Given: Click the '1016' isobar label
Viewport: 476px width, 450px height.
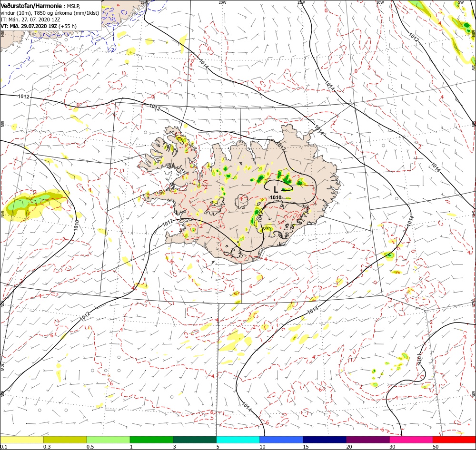Looking at the screenshot, I should (x=419, y=358).
